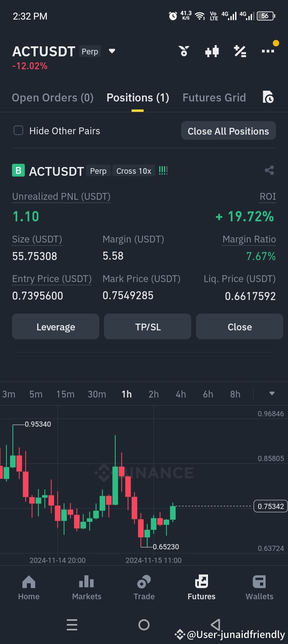Enable Hide Other Pairs checkbox
The width and height of the screenshot is (288, 644).
[18, 130]
